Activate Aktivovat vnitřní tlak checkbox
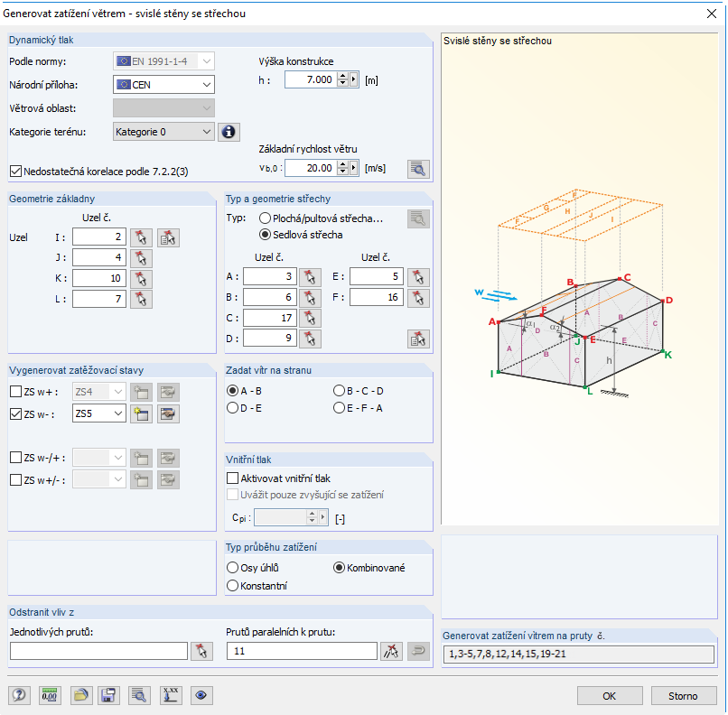This screenshot has height=715, width=728. coord(233,478)
